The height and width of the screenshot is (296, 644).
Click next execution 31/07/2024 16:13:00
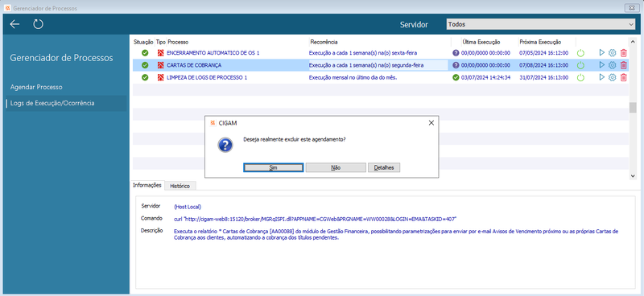point(543,77)
